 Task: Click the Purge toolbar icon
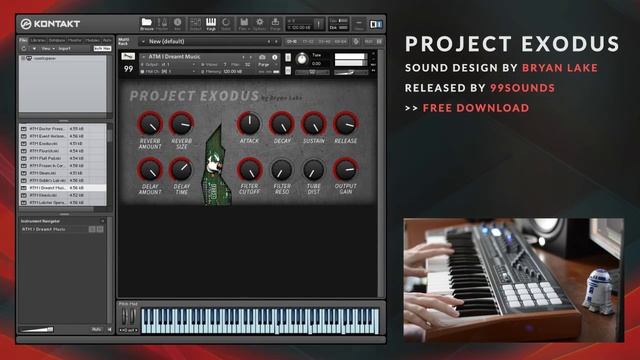point(276,24)
